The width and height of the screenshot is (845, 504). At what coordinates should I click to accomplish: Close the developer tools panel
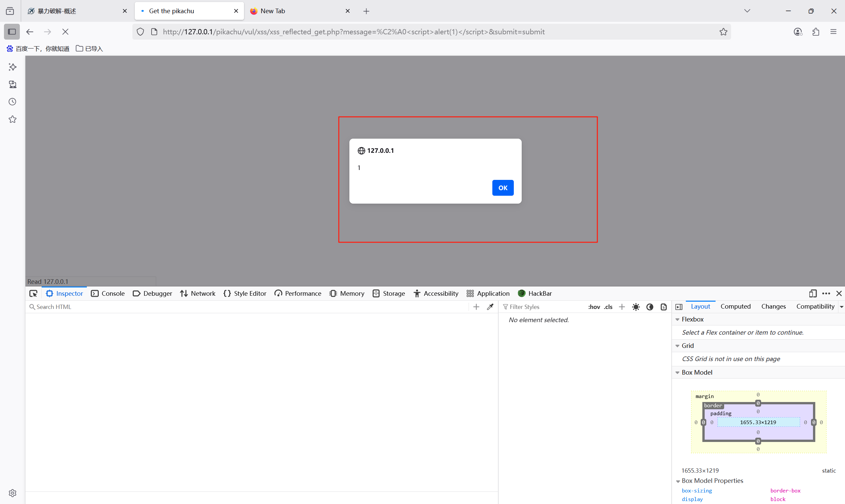[839, 293]
